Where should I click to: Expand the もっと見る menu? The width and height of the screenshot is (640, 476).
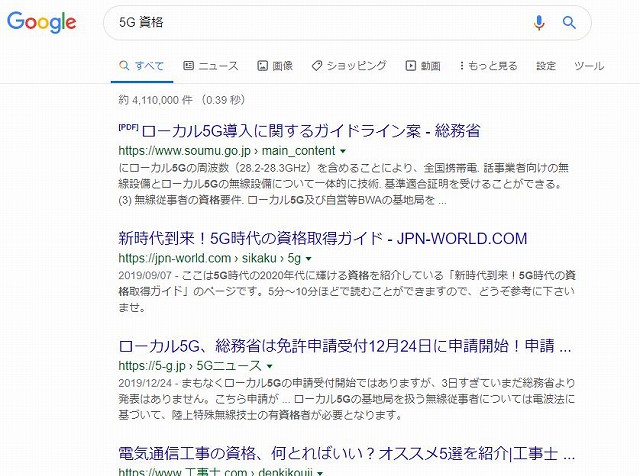point(488,66)
